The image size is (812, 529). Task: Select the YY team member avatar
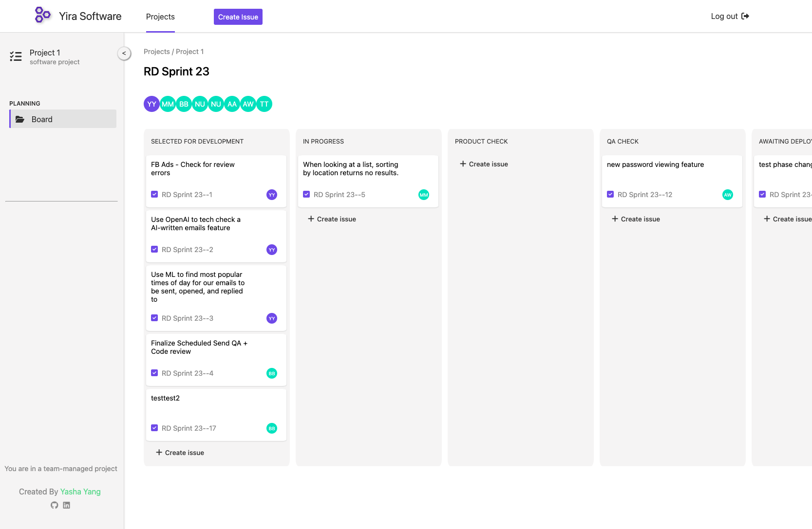pos(151,104)
